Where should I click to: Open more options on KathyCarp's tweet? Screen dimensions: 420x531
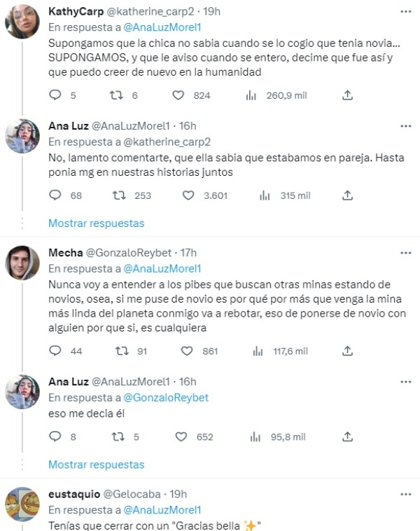click(405, 11)
